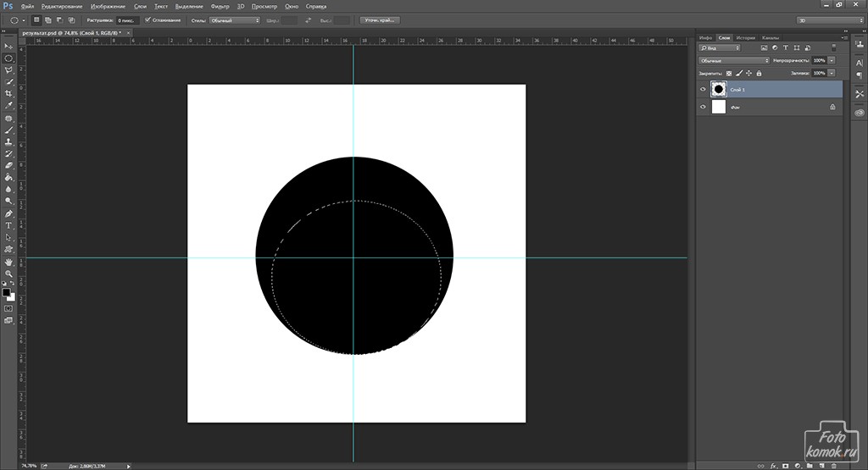Open the blend mode Обычные dropdown
Screen dimensions: 868x470
pos(733,60)
